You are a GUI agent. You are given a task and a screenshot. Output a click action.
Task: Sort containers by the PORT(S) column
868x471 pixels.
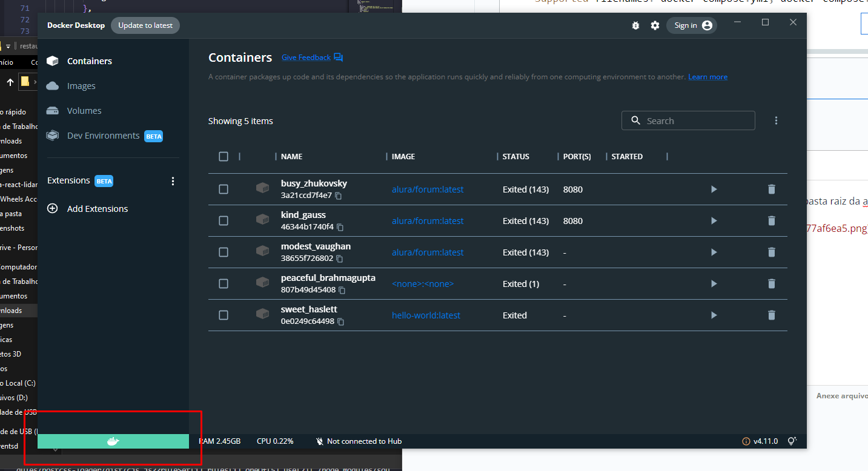[x=577, y=156]
